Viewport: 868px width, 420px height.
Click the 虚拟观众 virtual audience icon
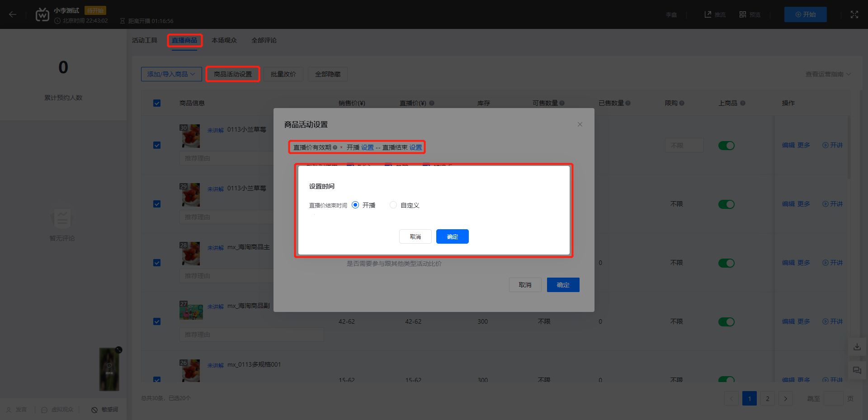(44, 410)
